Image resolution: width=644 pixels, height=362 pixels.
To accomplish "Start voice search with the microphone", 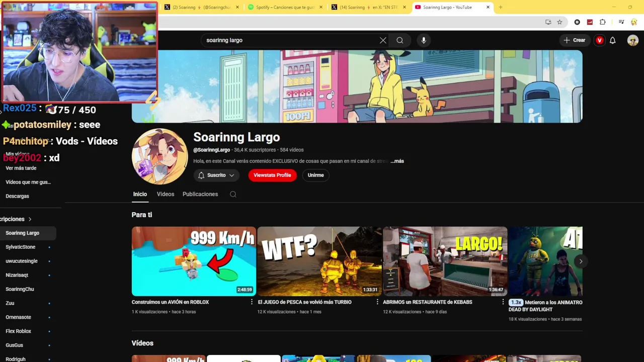I will 424,40.
